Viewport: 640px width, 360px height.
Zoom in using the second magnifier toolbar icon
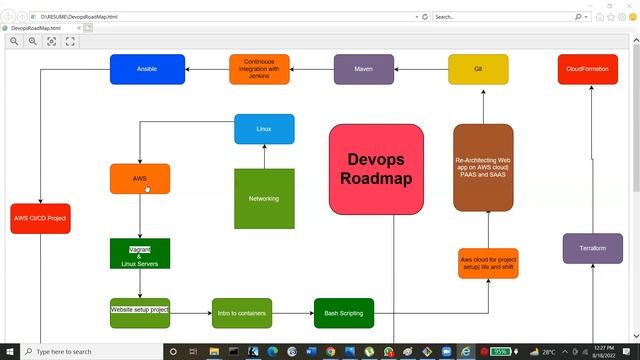[x=33, y=41]
